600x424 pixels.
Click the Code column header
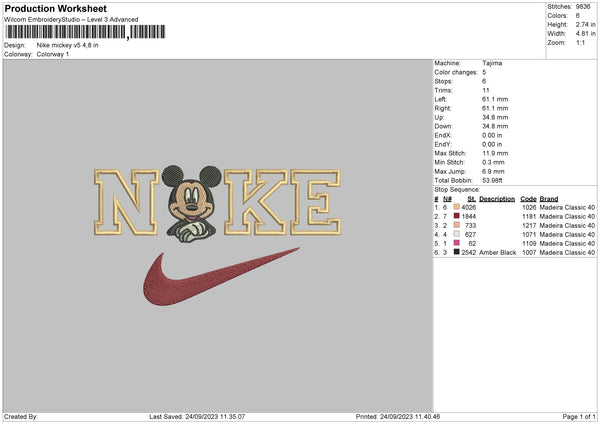pos(528,198)
